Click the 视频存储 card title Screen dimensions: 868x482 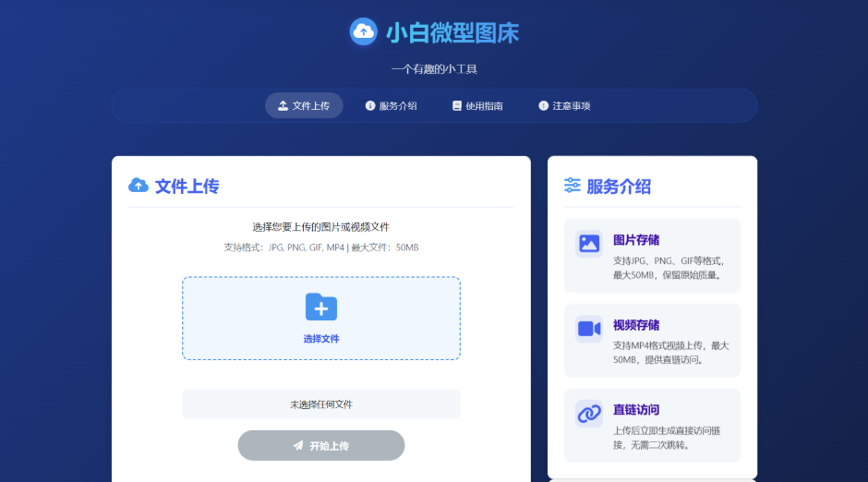pos(636,325)
